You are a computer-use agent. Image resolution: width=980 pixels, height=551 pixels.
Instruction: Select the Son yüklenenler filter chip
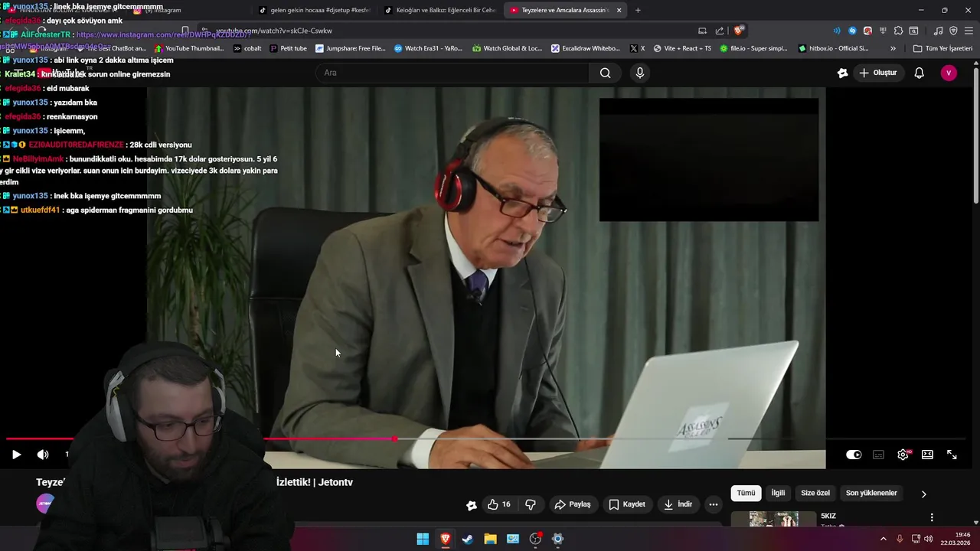click(x=871, y=493)
